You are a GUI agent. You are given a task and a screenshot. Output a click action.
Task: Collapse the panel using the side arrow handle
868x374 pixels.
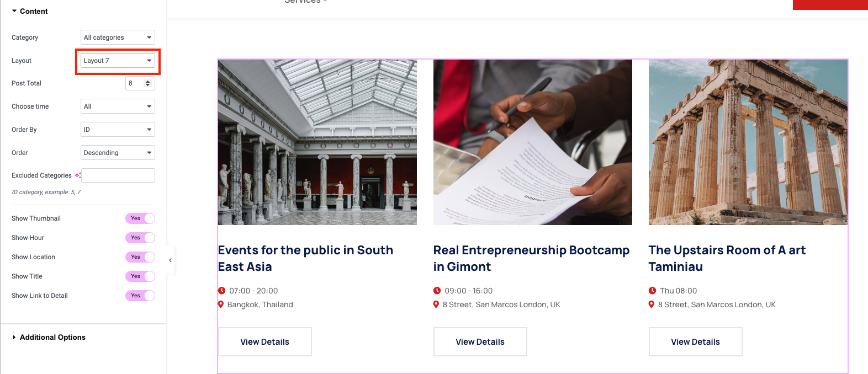[170, 260]
